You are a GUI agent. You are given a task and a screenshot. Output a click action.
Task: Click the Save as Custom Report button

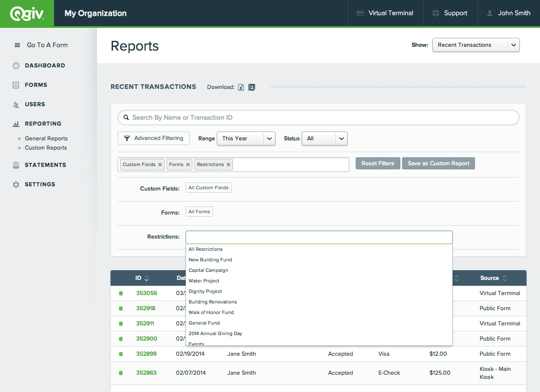click(x=438, y=163)
